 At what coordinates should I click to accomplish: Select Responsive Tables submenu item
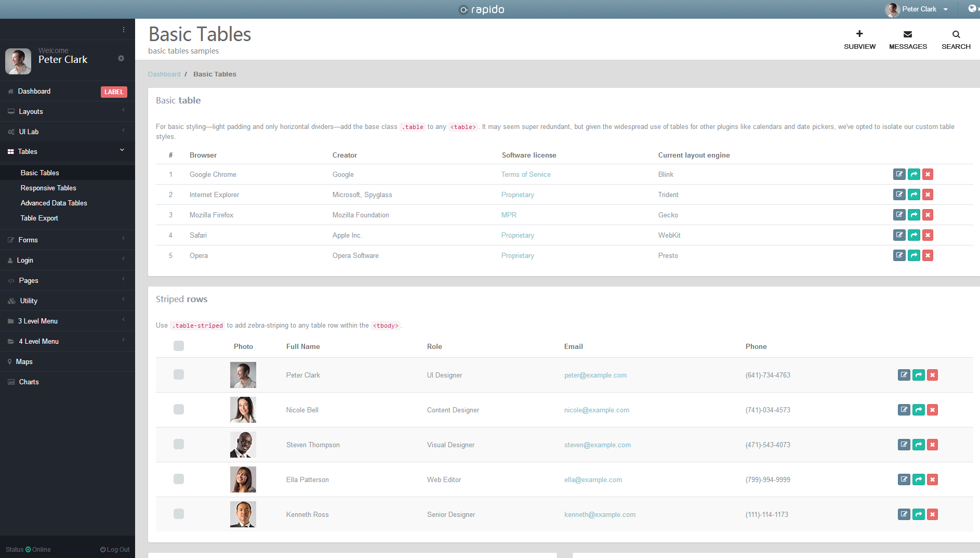48,188
